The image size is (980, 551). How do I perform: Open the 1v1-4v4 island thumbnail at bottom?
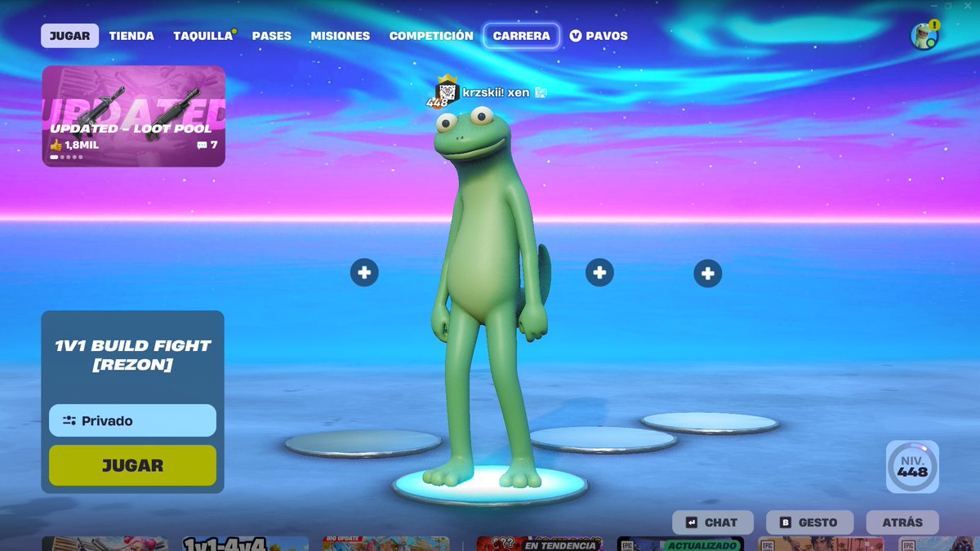(245, 544)
